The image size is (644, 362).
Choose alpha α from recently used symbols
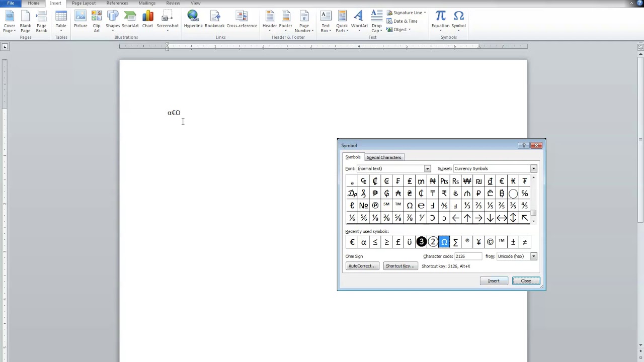coord(364,242)
